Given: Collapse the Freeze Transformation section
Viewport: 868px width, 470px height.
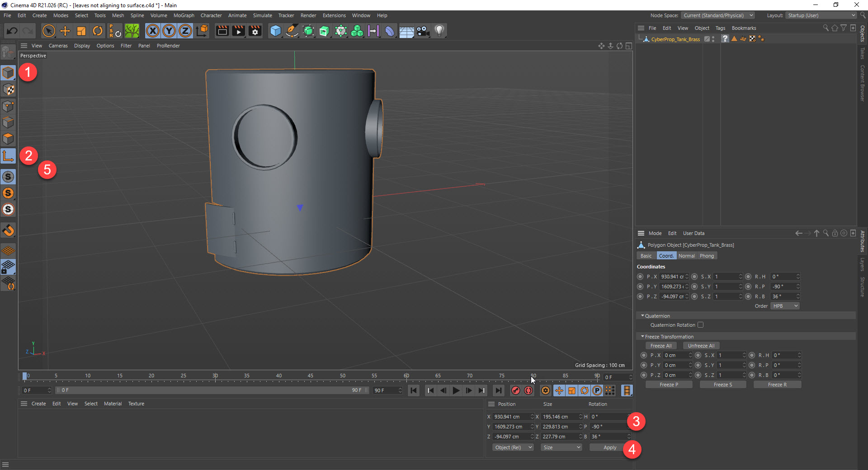Looking at the screenshot, I should pyautogui.click(x=642, y=337).
